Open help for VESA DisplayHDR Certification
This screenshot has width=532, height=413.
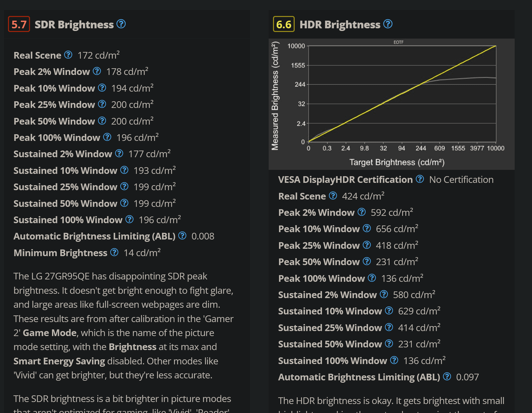click(420, 179)
